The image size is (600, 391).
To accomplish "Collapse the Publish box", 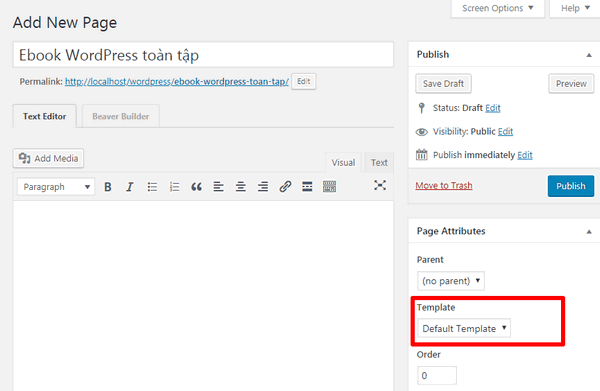I will [589, 55].
